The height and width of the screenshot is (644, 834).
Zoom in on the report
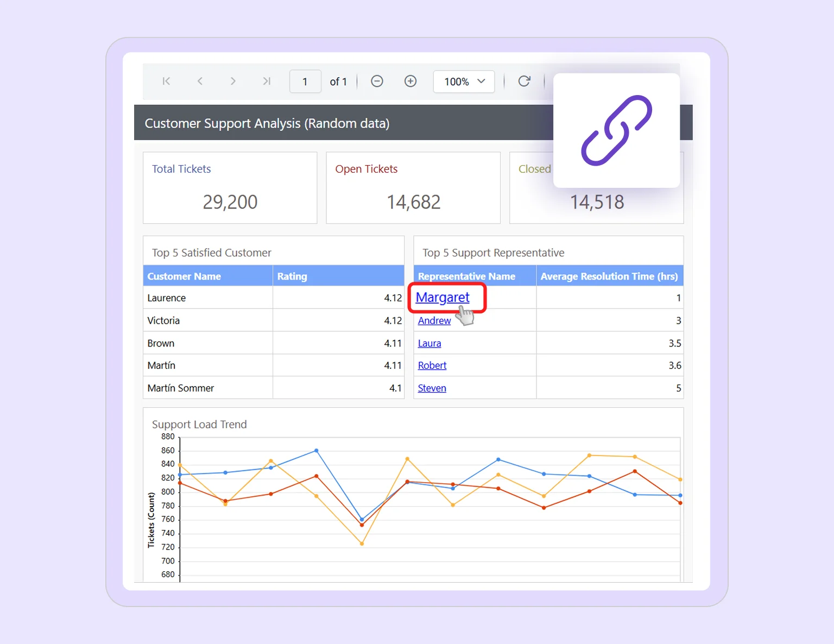point(410,81)
